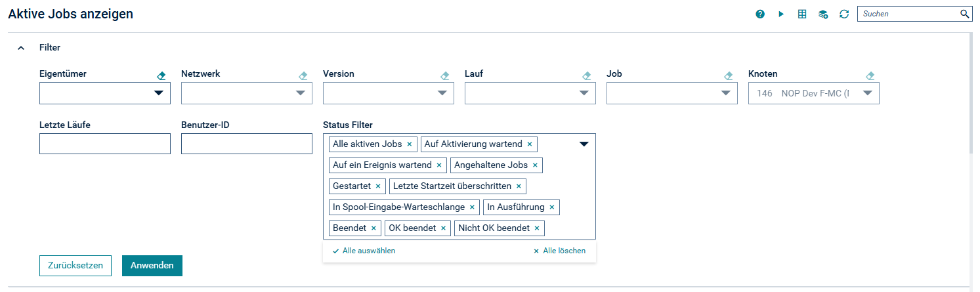
Task: Collapse the Status Filter dropdown arrow
Action: tap(584, 144)
